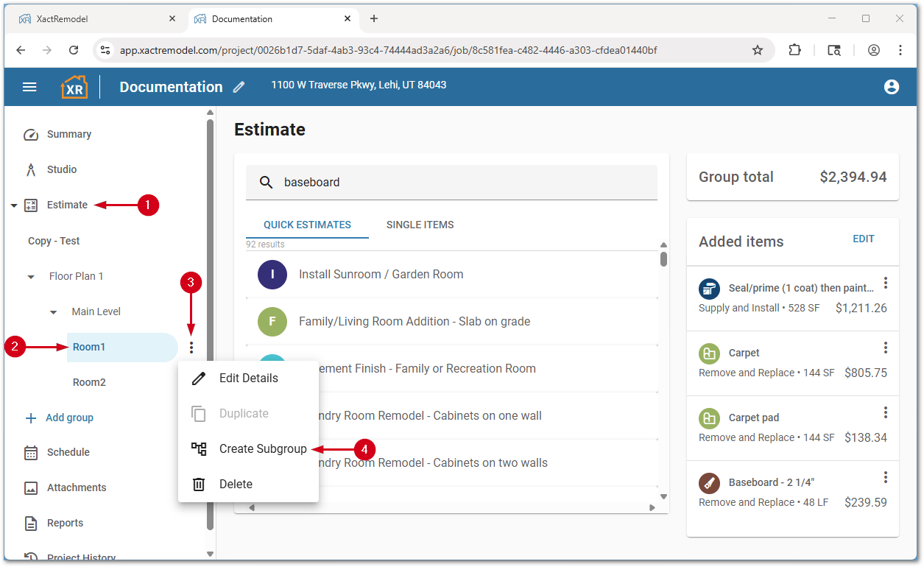
Task: Bookmark this page with the star icon
Action: 757,50
